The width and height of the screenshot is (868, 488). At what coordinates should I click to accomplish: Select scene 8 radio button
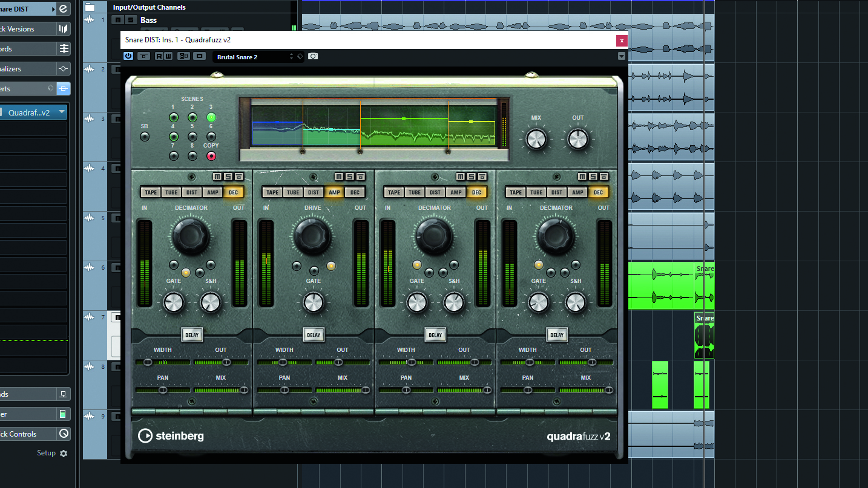192,156
